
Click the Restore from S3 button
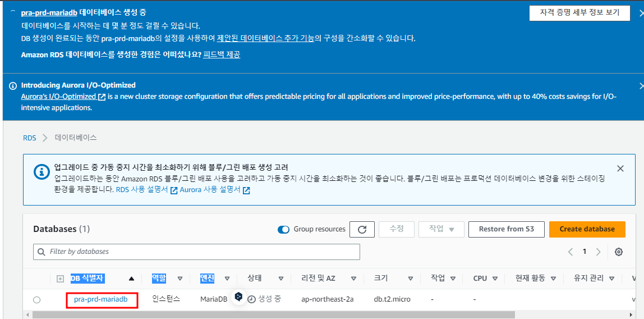click(507, 229)
